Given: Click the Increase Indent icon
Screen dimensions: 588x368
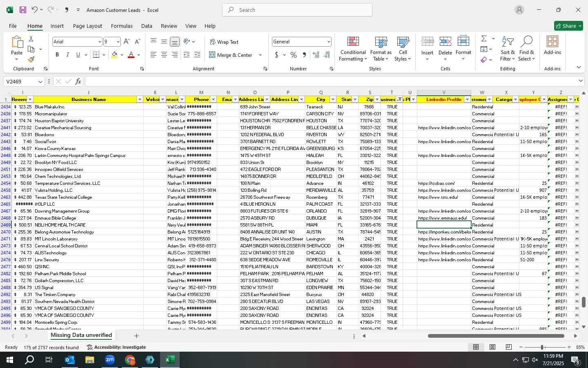Looking at the screenshot, I should click(197, 55).
